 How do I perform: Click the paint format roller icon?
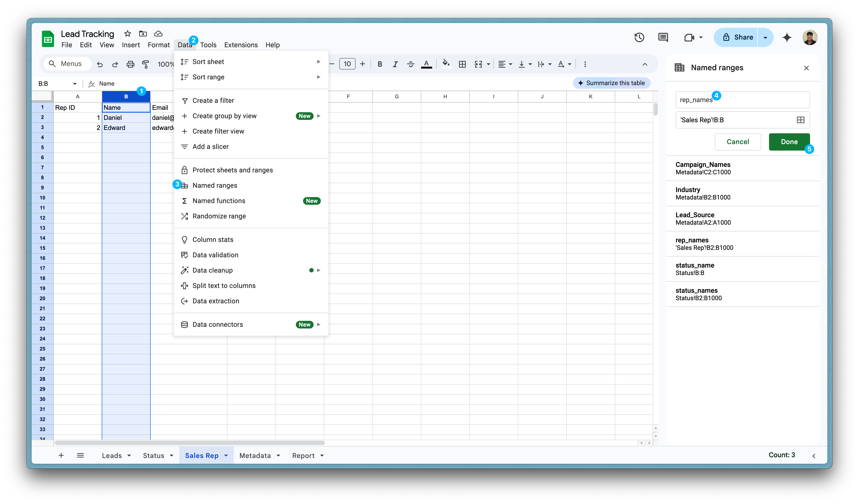pos(146,64)
